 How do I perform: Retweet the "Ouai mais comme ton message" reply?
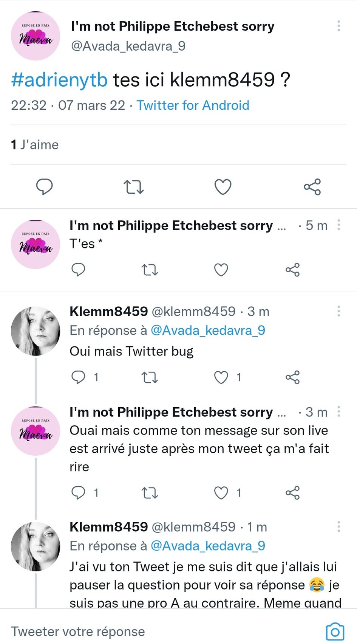(149, 492)
